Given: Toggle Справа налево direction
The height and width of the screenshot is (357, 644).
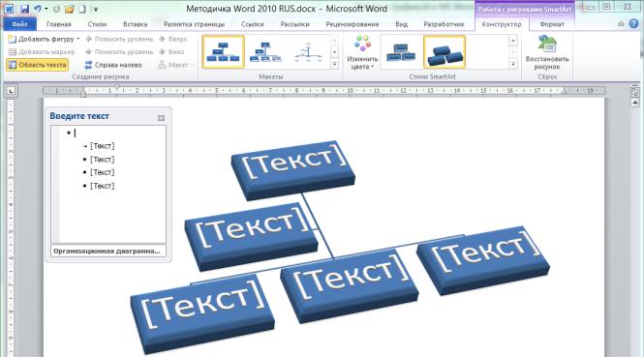Looking at the screenshot, I should pos(113,65).
